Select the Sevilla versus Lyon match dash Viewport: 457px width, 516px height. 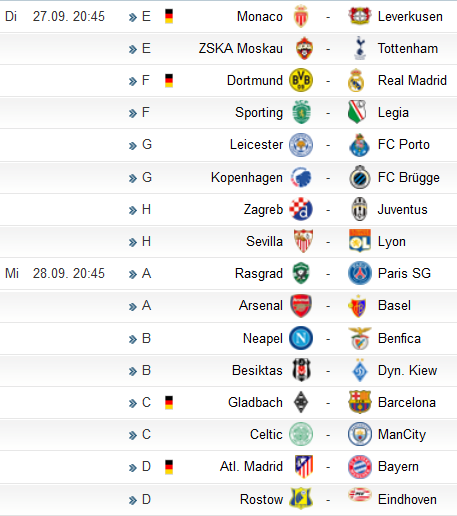[x=328, y=242]
